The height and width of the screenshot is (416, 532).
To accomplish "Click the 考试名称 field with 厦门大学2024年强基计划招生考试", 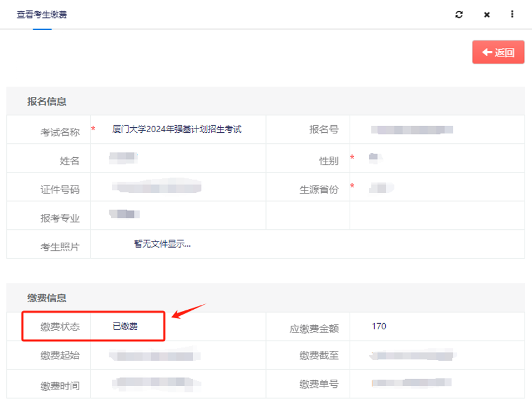I will tap(177, 130).
